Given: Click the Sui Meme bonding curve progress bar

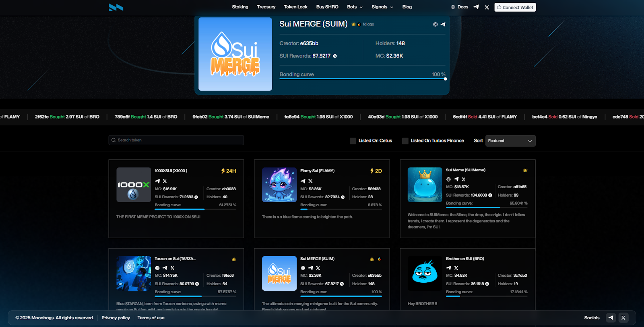Looking at the screenshot, I should [487, 208].
